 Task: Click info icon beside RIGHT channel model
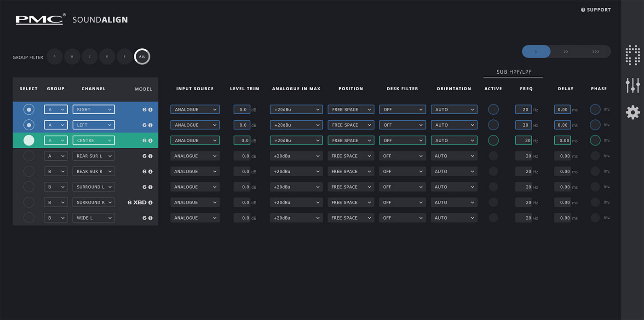point(150,110)
